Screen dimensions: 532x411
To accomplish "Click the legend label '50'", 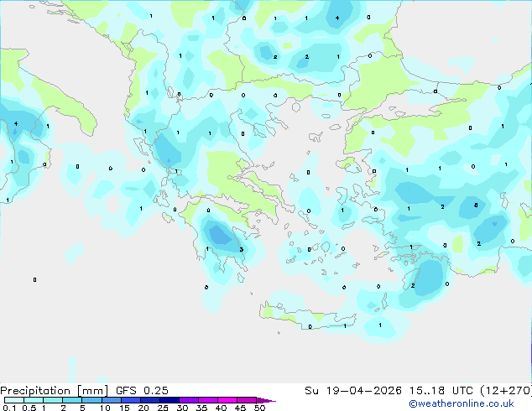I will [x=259, y=408].
